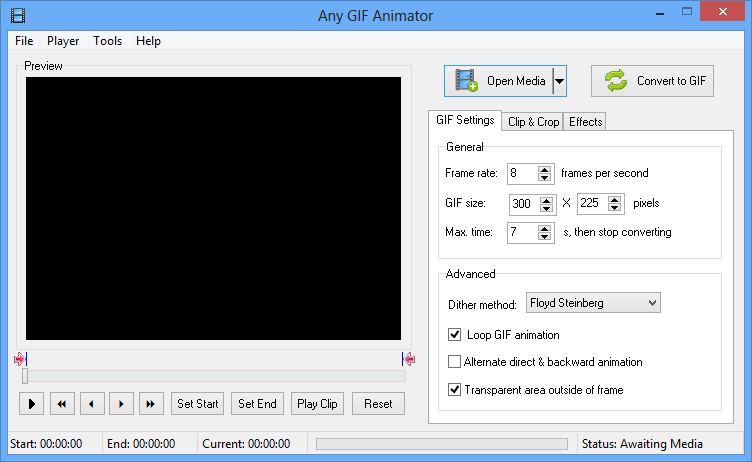This screenshot has width=752, height=462.
Task: Close the Any GIF Animator window
Action: coord(722,12)
